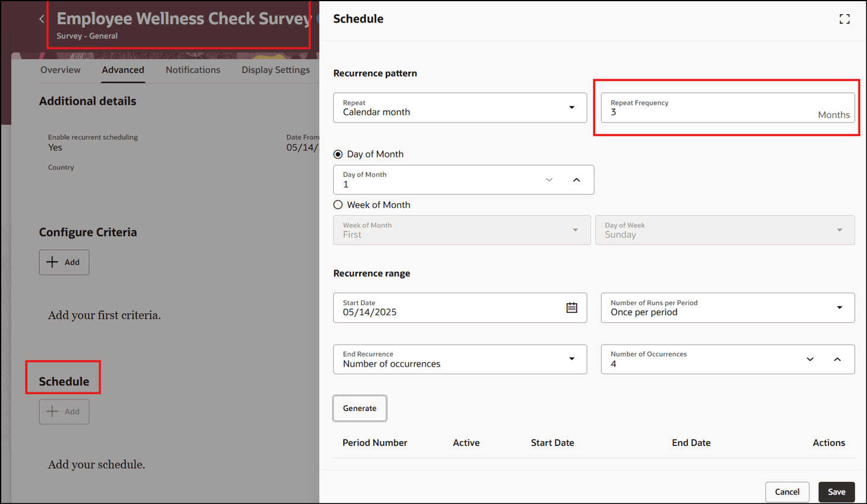Increase Number of Occurrences value

click(x=837, y=359)
